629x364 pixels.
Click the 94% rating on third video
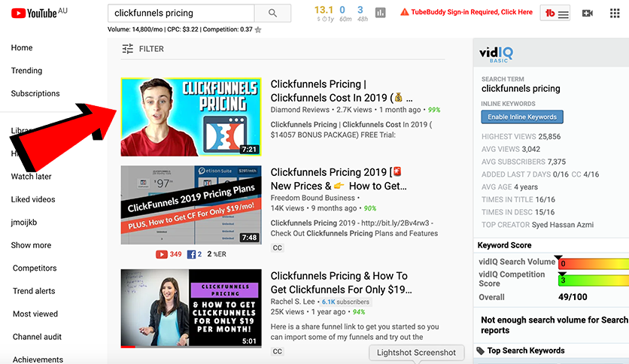(359, 312)
